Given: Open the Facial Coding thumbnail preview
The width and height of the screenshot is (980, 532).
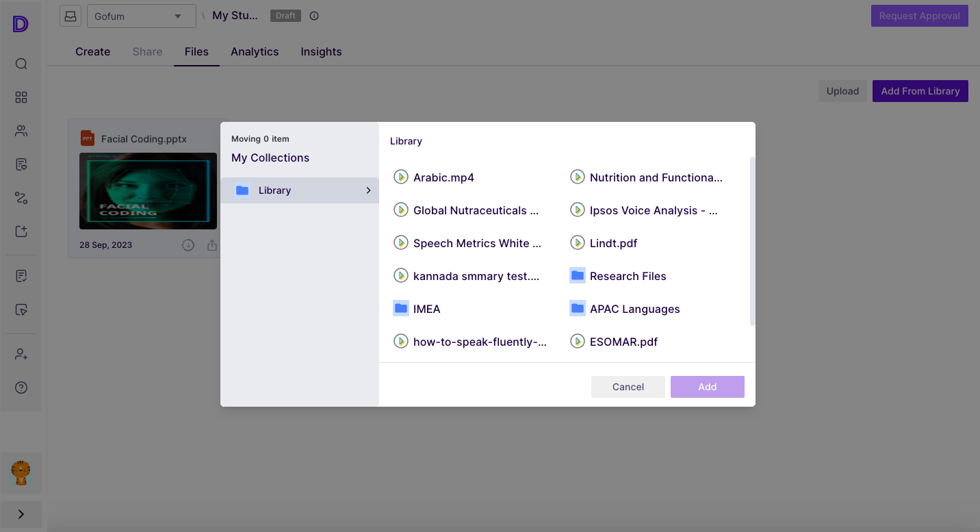Looking at the screenshot, I should tap(148, 191).
